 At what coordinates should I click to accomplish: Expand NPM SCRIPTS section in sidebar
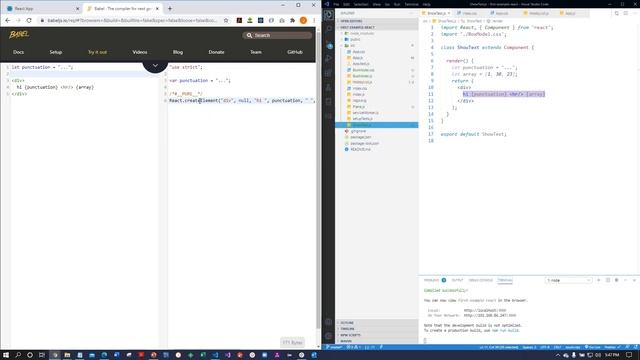(376, 335)
